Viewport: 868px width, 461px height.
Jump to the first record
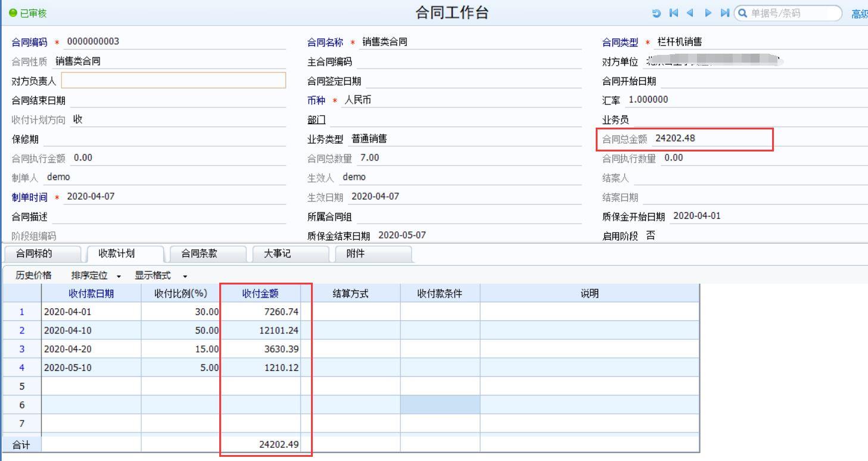pos(674,13)
